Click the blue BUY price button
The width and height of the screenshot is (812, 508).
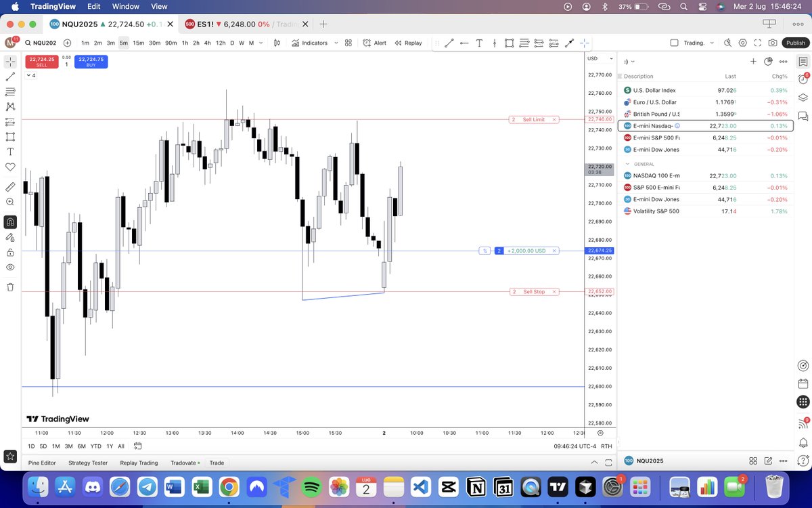tap(91, 62)
